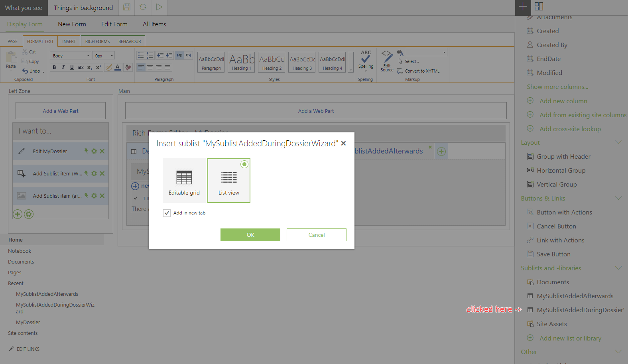
Task: Choose the Editable grid icon option
Action: pyautogui.click(x=184, y=180)
